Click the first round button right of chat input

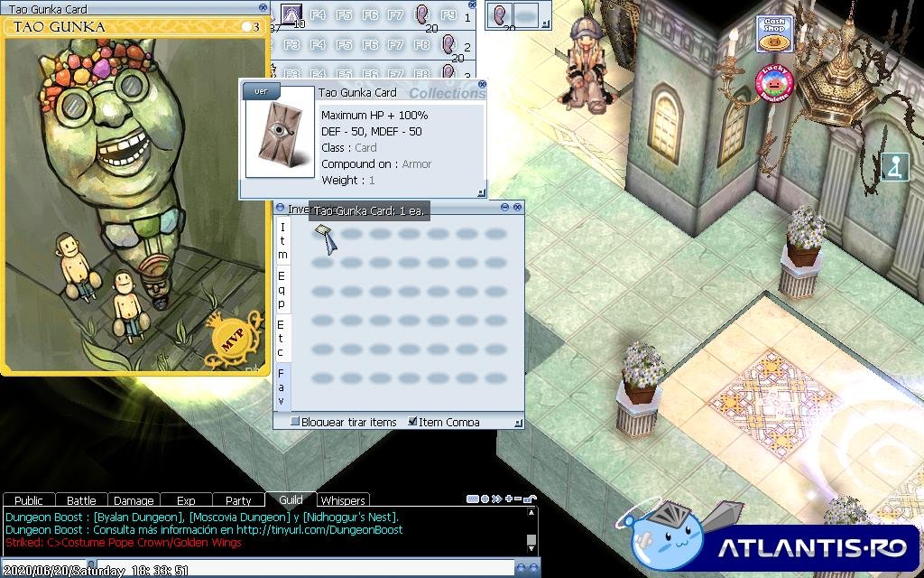tap(521, 568)
